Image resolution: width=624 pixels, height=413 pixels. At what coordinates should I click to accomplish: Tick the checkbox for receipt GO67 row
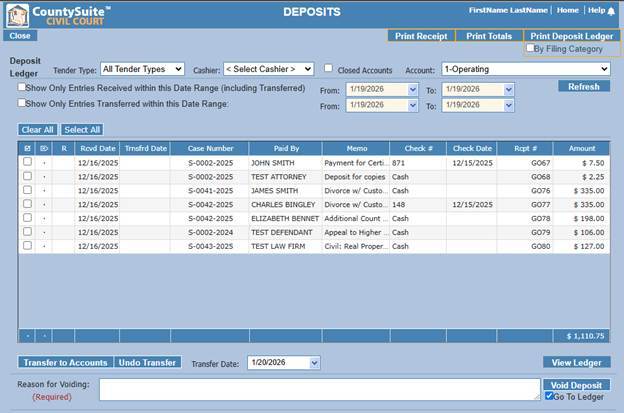click(27, 162)
